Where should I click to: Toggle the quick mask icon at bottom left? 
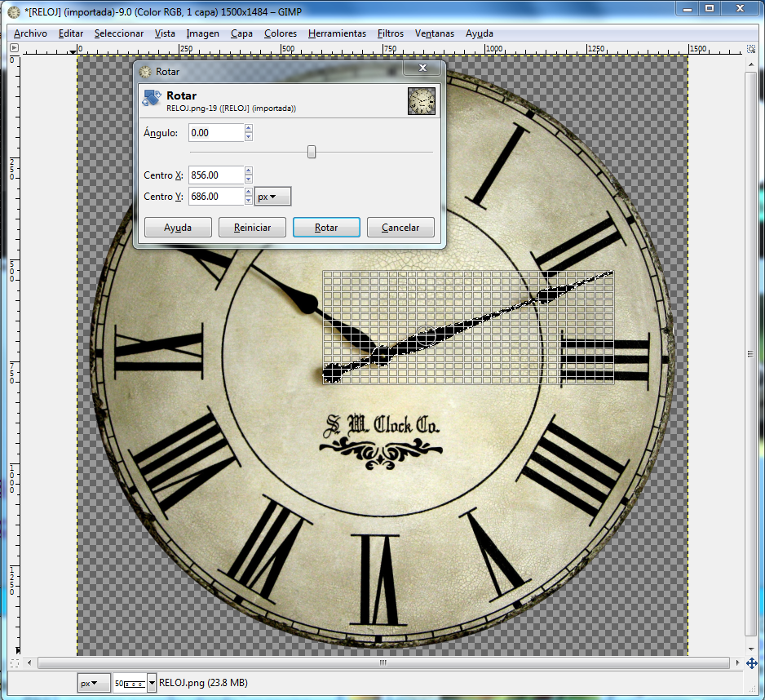coord(14,663)
